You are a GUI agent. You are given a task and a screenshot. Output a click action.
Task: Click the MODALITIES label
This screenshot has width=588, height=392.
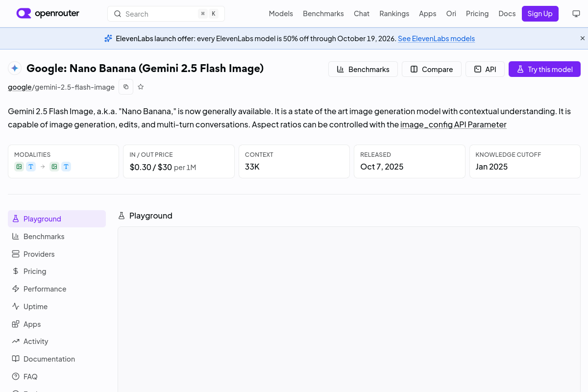(x=32, y=154)
